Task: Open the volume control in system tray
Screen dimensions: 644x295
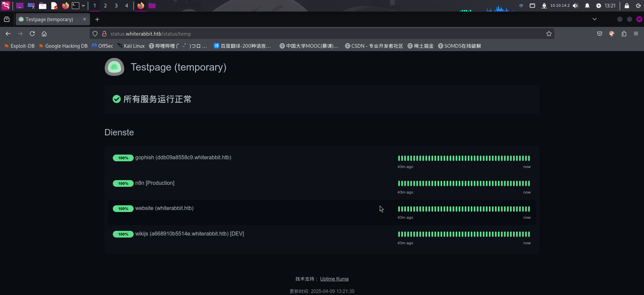Action: [x=576, y=6]
